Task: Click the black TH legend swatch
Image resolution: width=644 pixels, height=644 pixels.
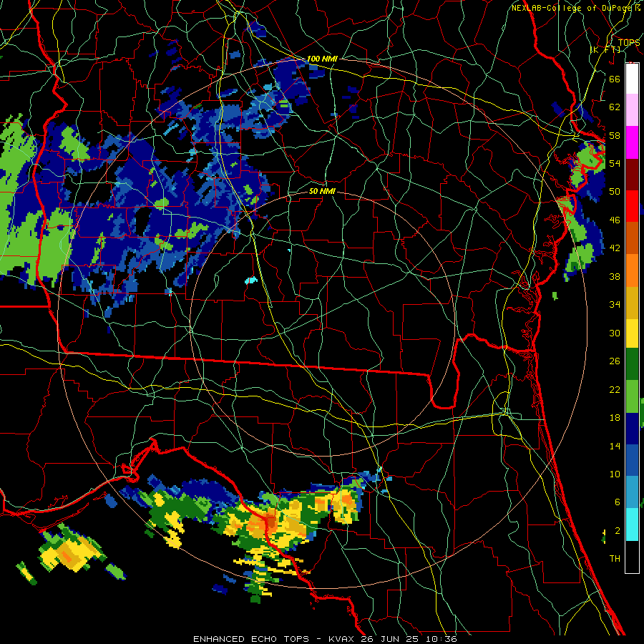Action: 632,557
